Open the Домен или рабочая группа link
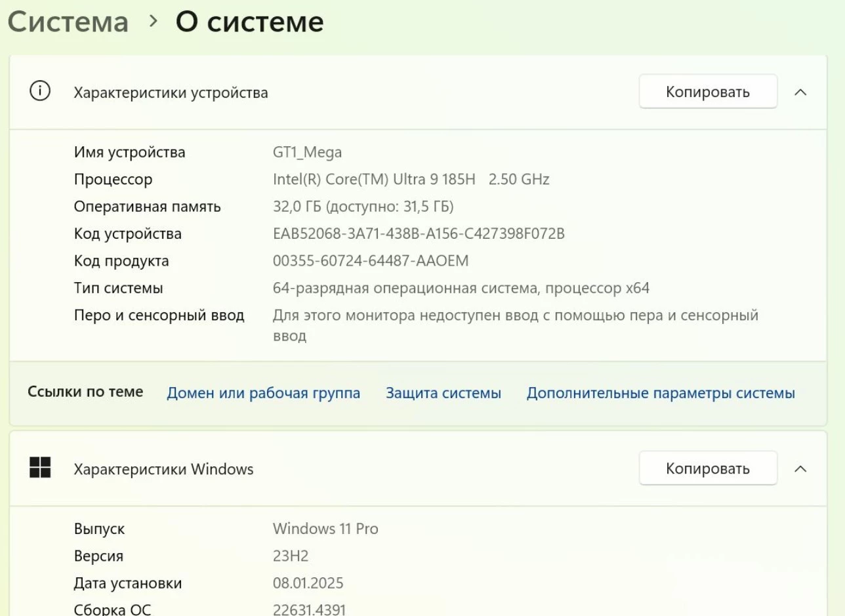The height and width of the screenshot is (616, 845). [x=263, y=393]
